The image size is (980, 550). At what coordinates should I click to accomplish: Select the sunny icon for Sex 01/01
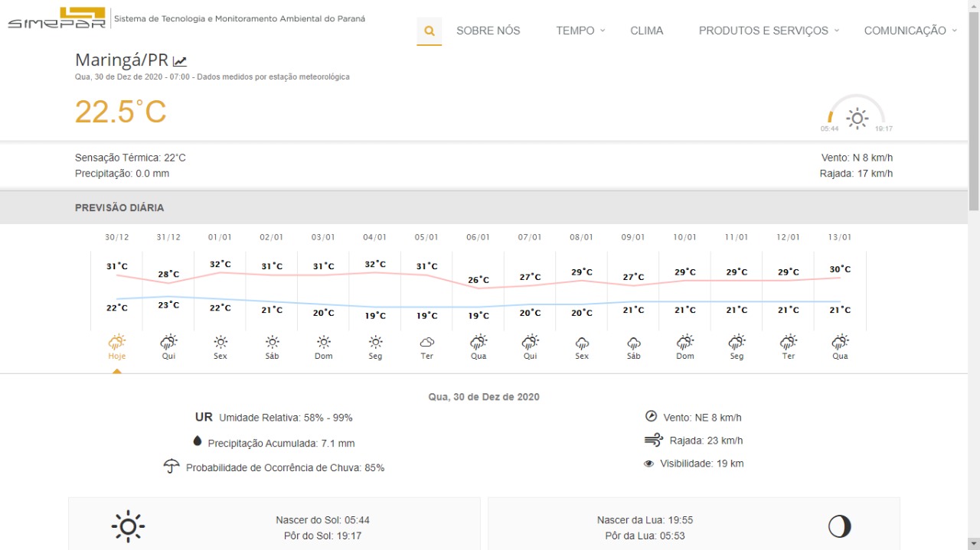pos(220,342)
